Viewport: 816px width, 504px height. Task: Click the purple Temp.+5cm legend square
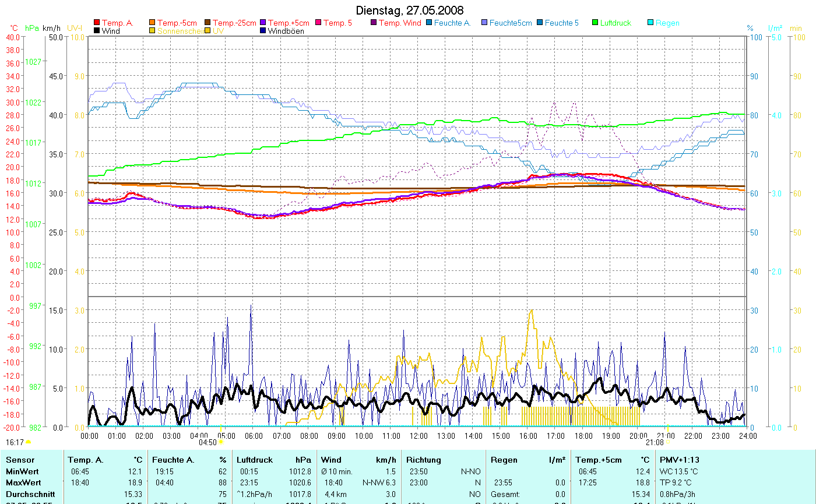pos(263,23)
